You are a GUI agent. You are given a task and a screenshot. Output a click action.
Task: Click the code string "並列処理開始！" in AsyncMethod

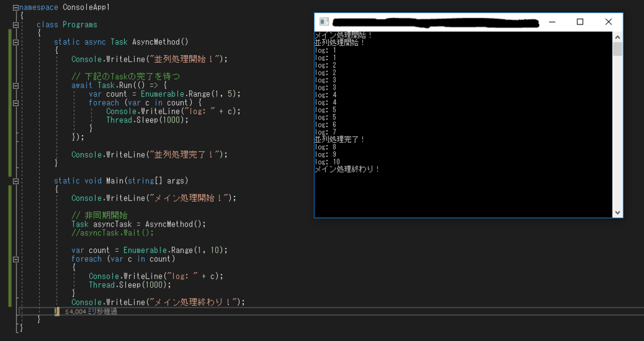(186, 59)
